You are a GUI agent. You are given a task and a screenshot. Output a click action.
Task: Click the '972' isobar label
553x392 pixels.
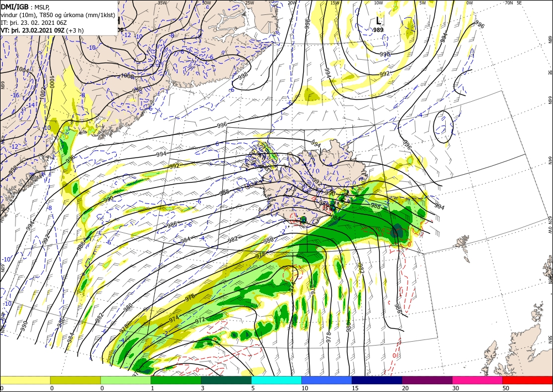[x=200, y=320]
